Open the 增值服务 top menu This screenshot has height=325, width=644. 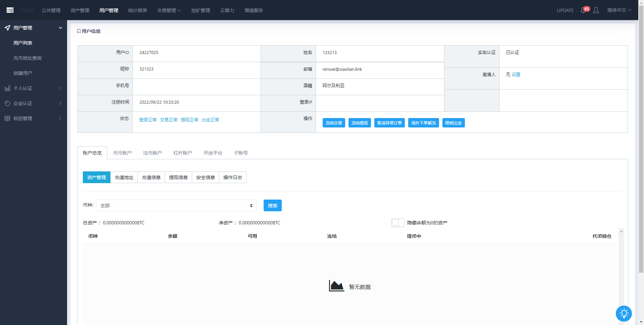(254, 10)
